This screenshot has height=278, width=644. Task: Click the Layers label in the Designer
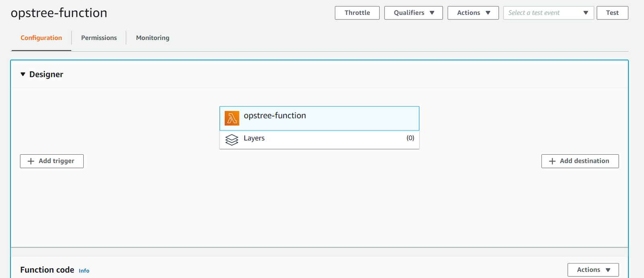coord(254,138)
